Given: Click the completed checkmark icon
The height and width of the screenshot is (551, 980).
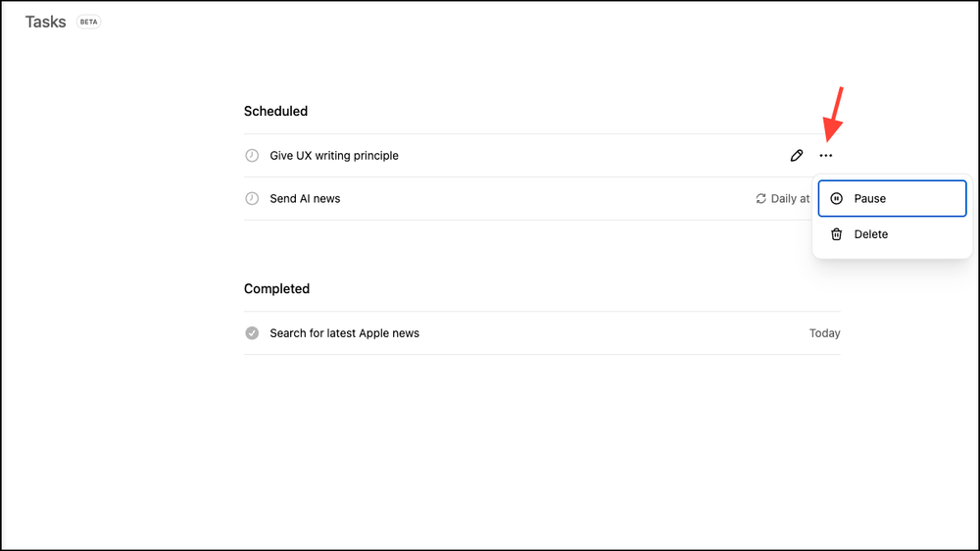Looking at the screenshot, I should 252,333.
